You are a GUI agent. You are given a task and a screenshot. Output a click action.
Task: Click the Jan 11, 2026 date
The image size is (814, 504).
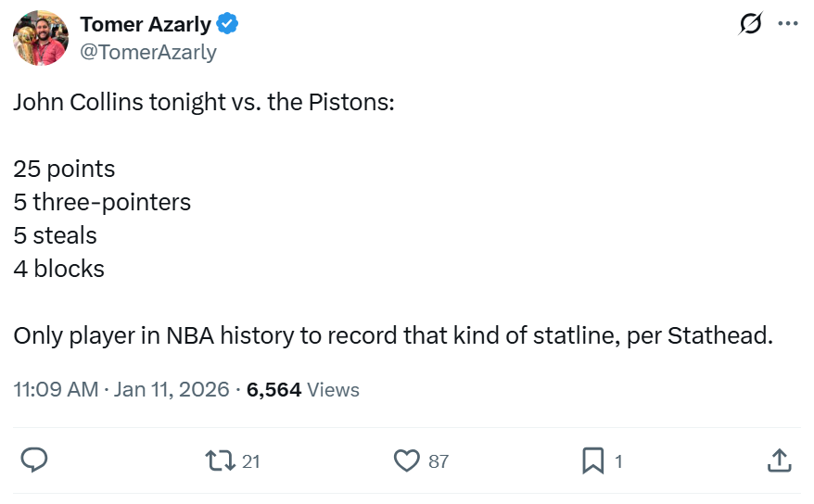pos(172,390)
